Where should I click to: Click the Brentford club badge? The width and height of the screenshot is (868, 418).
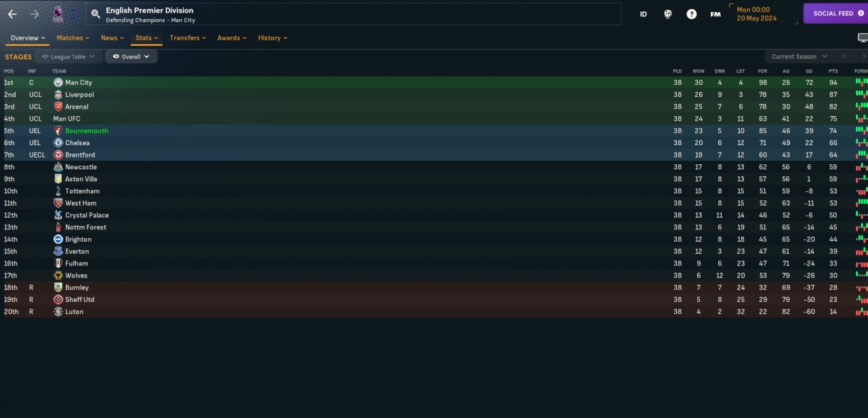tap(58, 155)
